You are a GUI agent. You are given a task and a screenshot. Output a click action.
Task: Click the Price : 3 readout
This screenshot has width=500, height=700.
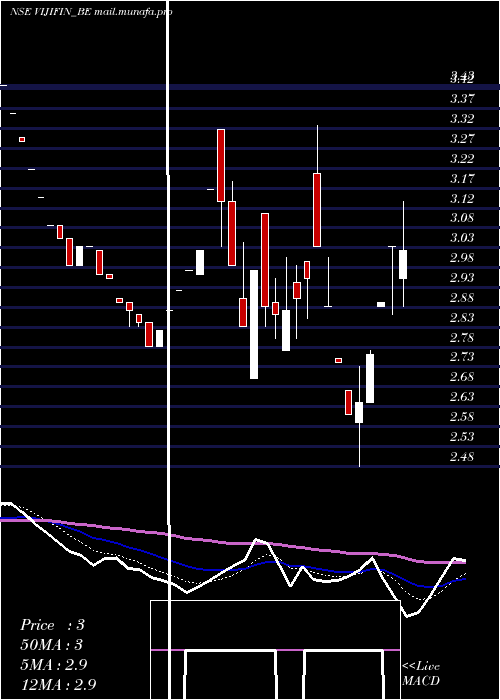[x=52, y=625]
